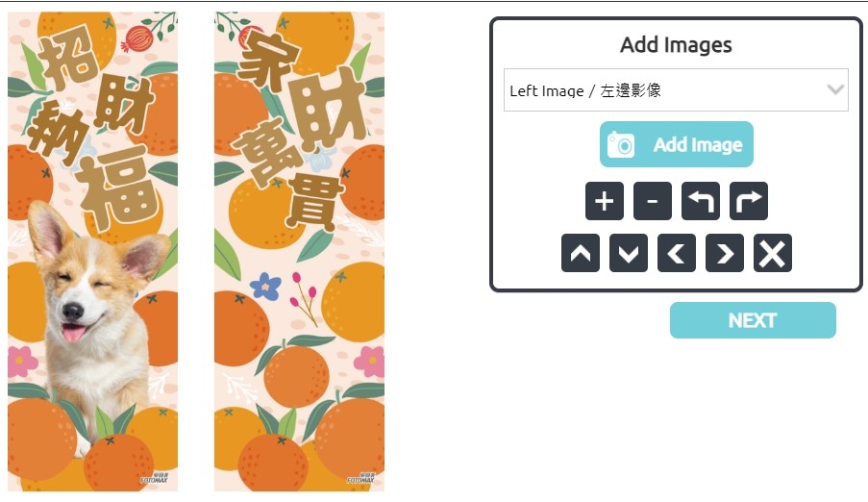Shift image right with right chevron
868x502 pixels.
point(725,253)
